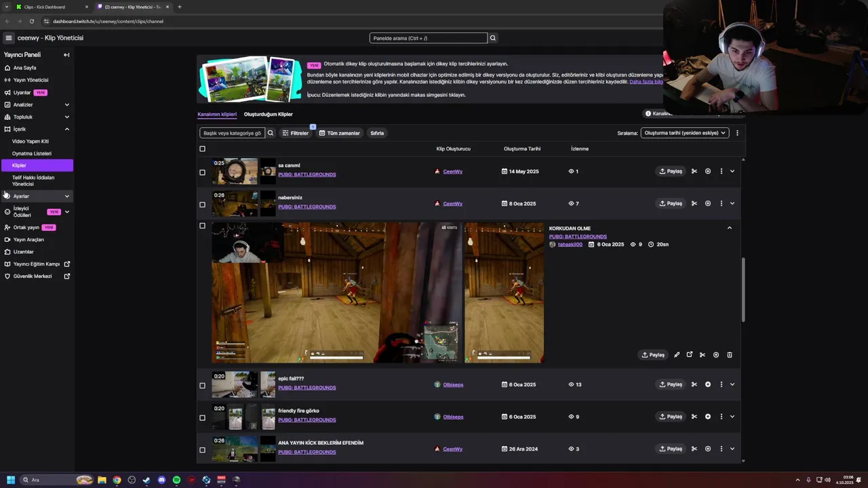Open the Steam icon in the taskbar

tap(146, 480)
